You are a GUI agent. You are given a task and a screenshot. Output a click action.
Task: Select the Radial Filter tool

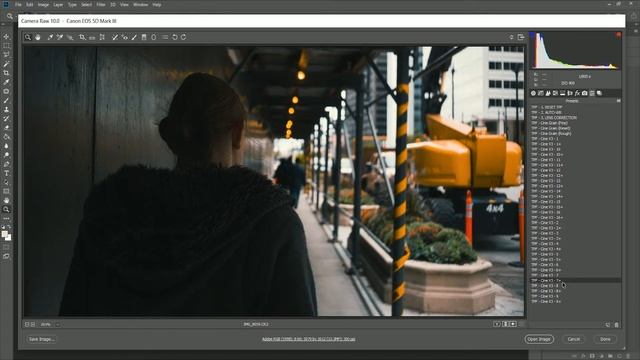[x=153, y=37]
